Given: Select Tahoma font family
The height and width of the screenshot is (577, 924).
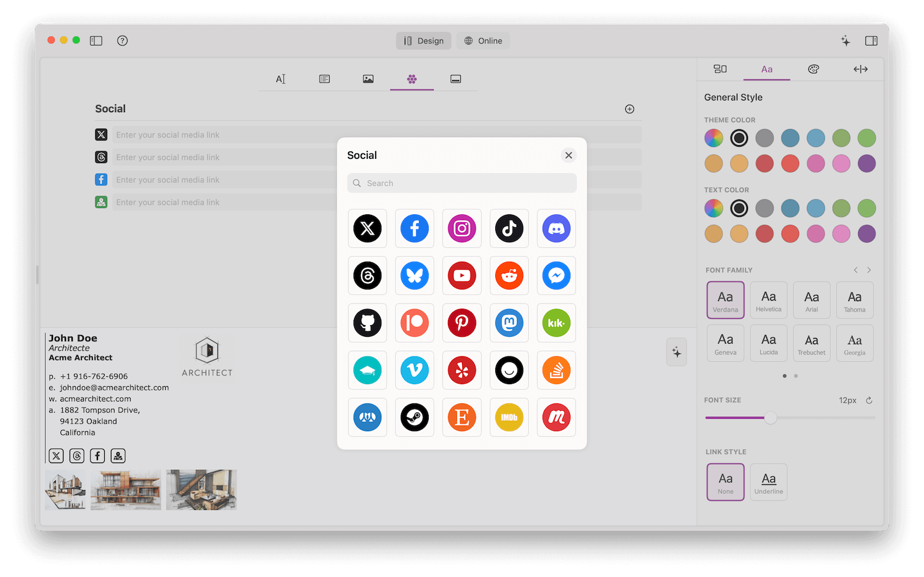Looking at the screenshot, I should (855, 300).
